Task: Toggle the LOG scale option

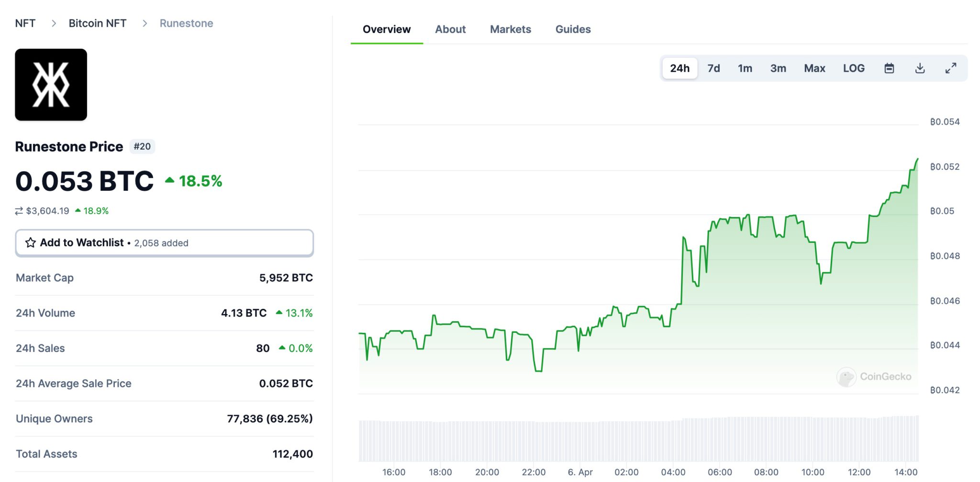Action: coord(853,68)
